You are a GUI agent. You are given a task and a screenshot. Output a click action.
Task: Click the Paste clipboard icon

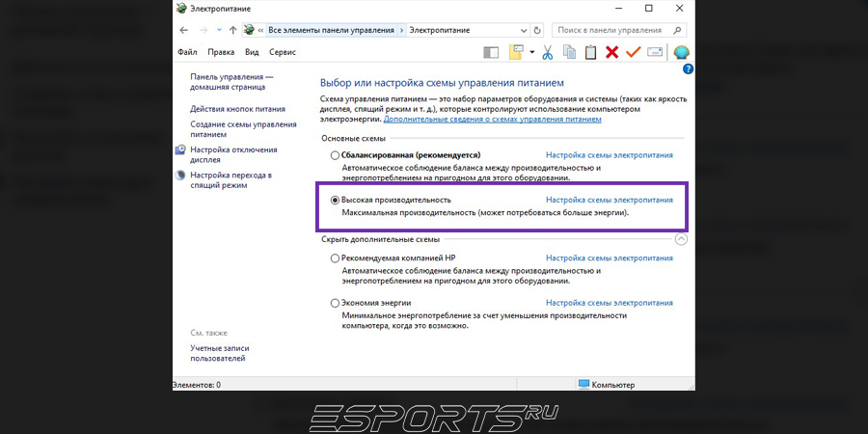590,52
